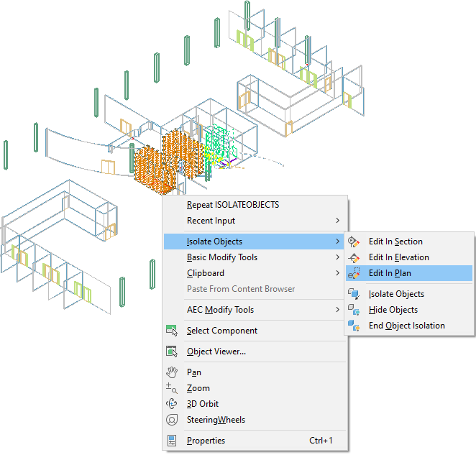The width and height of the screenshot is (476, 455).
Task: Open Object Viewer... entry
Action: click(x=255, y=351)
